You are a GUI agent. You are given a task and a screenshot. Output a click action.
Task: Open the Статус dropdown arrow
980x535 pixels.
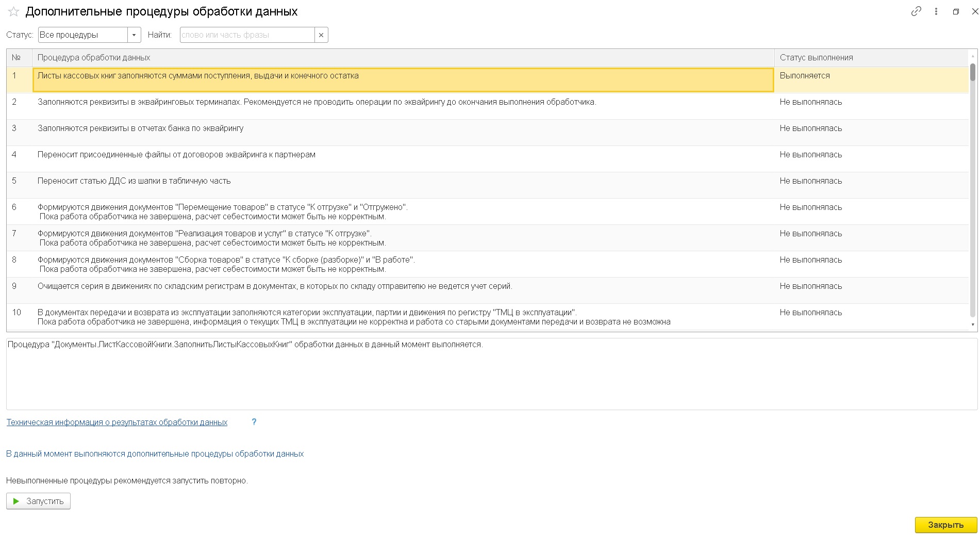click(x=134, y=35)
